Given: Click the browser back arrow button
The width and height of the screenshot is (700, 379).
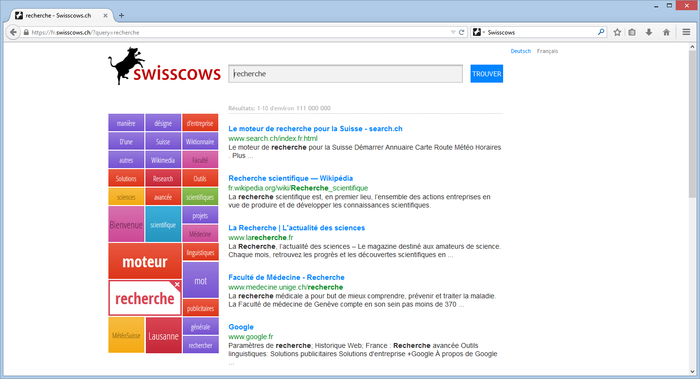Looking at the screenshot, I should point(13,32).
